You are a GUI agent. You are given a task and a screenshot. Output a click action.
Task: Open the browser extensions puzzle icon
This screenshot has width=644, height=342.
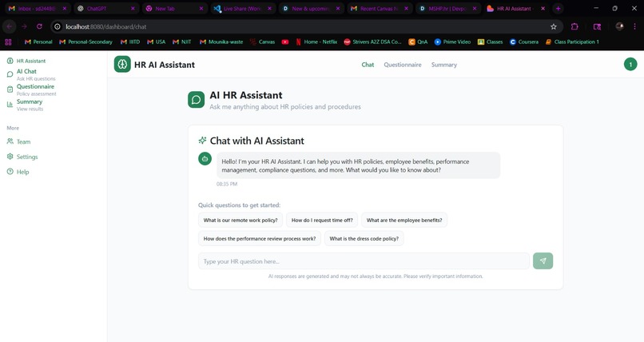tap(574, 26)
